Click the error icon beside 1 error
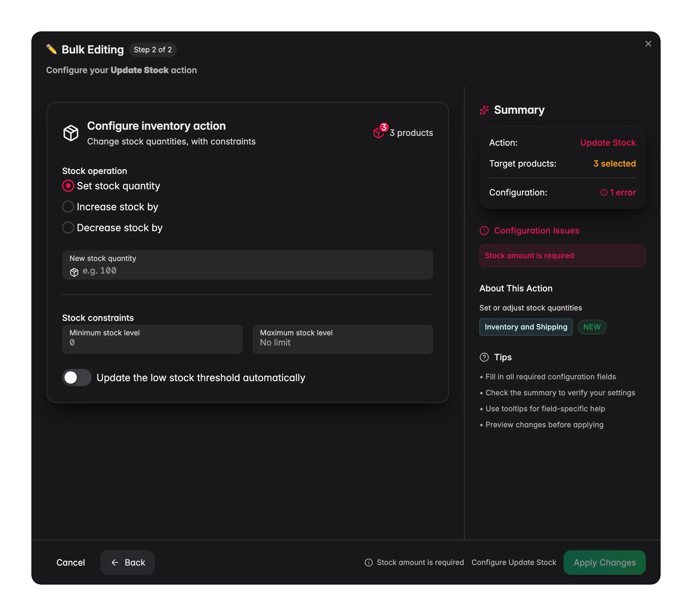 coord(604,192)
